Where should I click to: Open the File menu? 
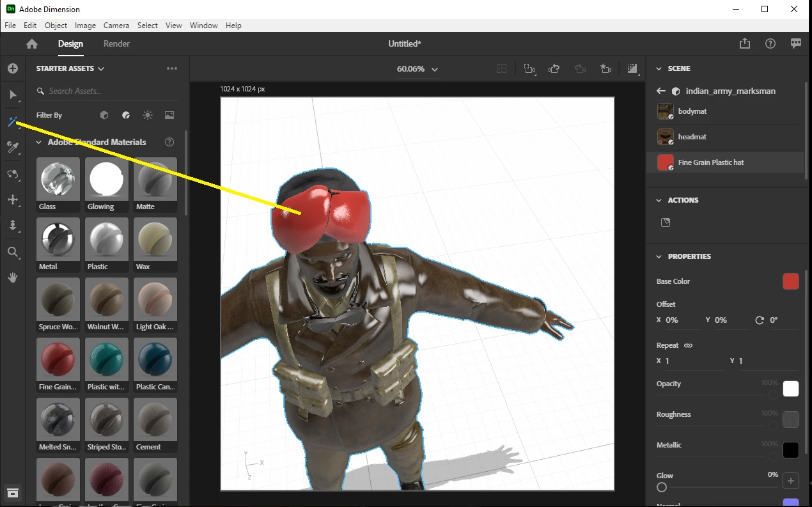point(10,26)
